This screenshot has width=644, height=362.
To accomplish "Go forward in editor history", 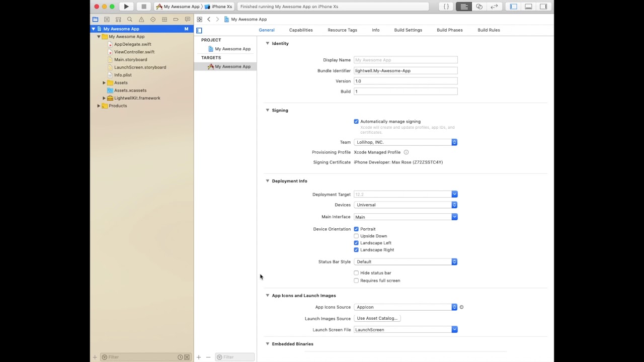I will point(217,20).
